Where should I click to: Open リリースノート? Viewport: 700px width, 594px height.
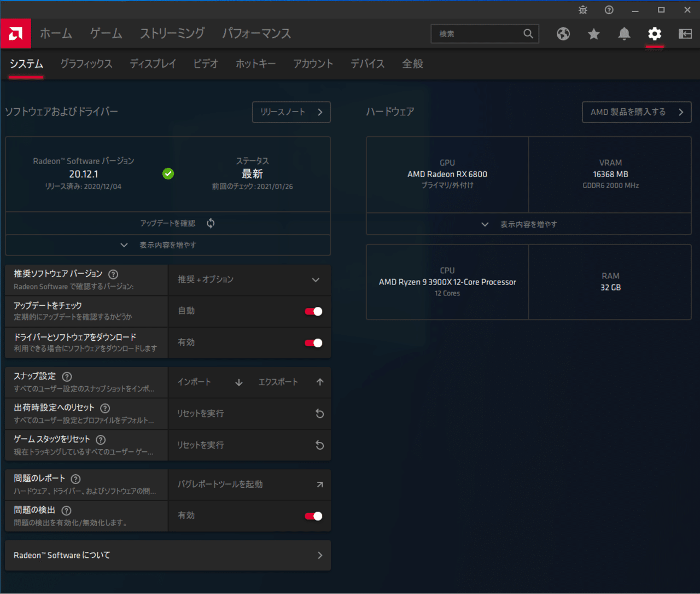pyautogui.click(x=291, y=112)
